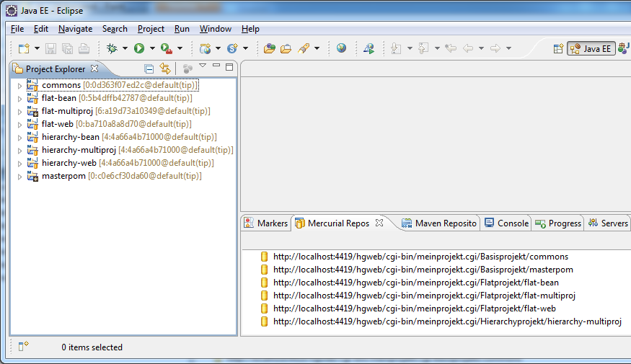Switch to the Console tab
This screenshot has height=364, width=631.
coord(507,223)
